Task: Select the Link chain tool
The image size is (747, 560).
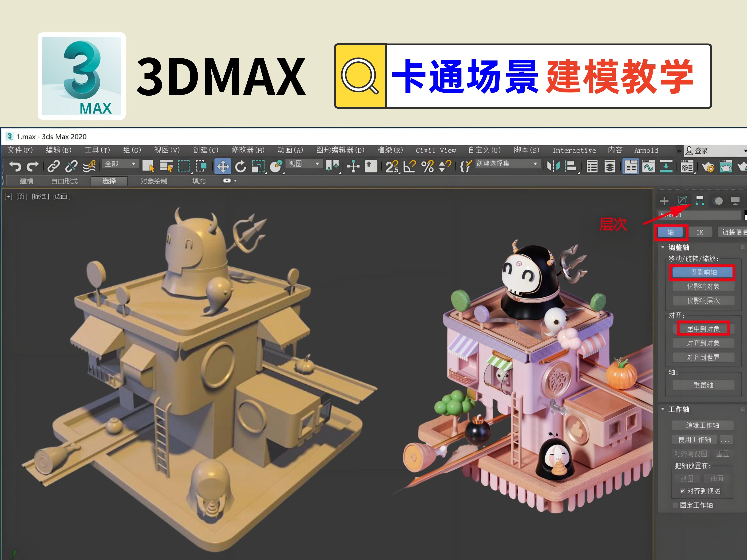Action: pos(54,167)
